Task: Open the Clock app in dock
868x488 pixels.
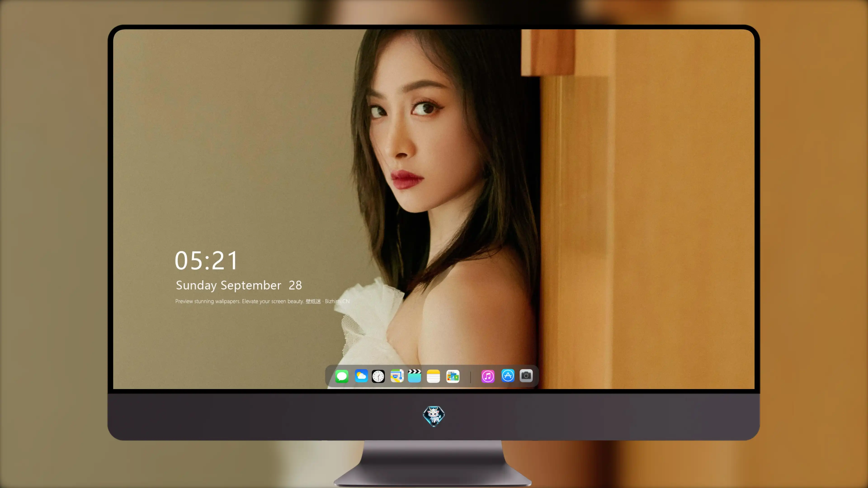Action: point(378,376)
